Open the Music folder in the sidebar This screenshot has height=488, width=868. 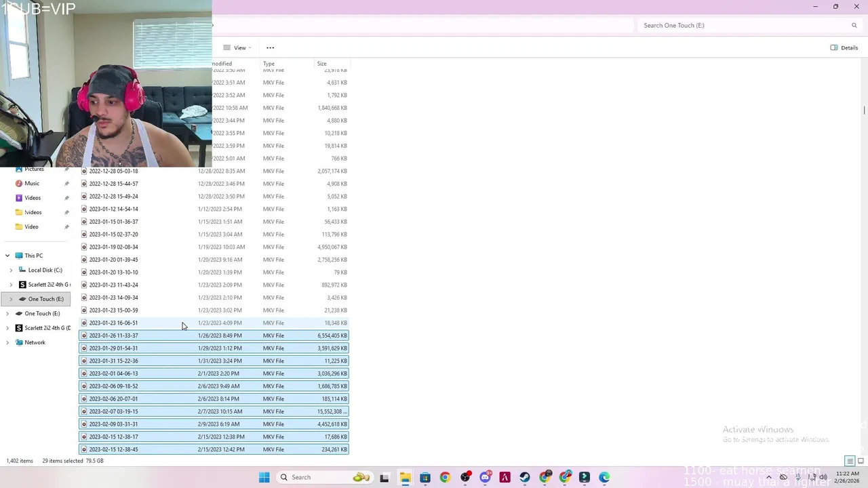(x=32, y=184)
